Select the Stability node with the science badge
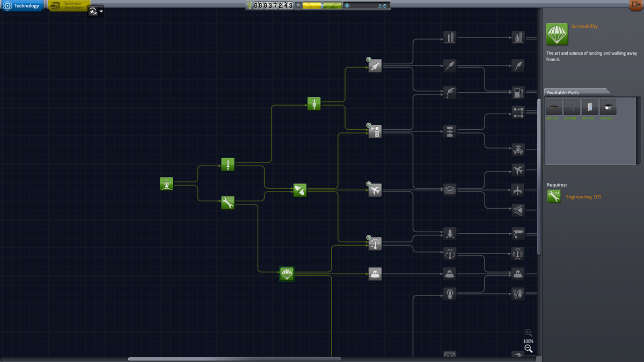This screenshot has height=362, width=644. pos(375,244)
